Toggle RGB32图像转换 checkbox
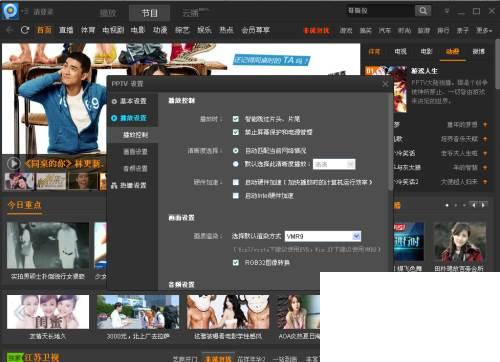 (236, 263)
